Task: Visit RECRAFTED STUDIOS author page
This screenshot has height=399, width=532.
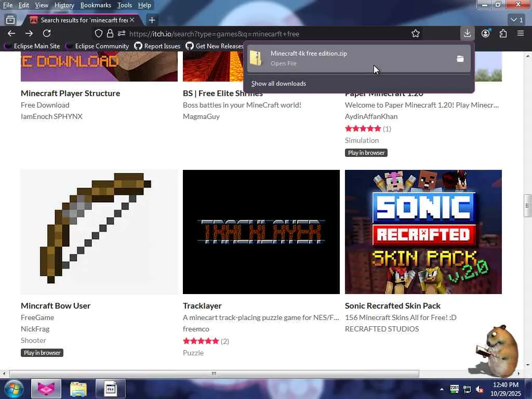Action: (x=382, y=329)
